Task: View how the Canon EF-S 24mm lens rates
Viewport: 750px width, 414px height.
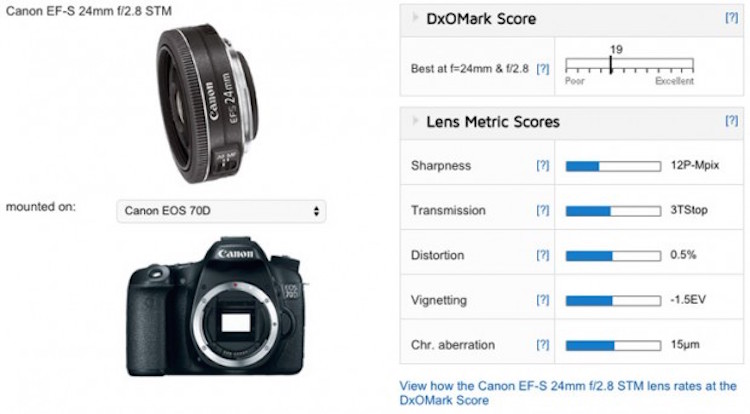Action: pyautogui.click(x=568, y=393)
